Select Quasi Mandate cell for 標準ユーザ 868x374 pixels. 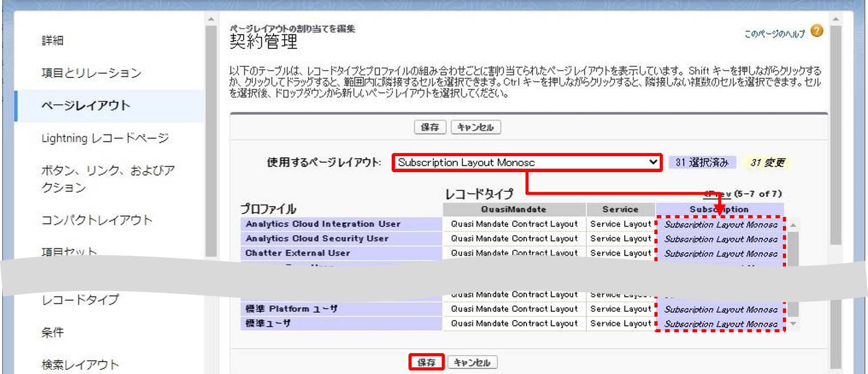(x=514, y=323)
